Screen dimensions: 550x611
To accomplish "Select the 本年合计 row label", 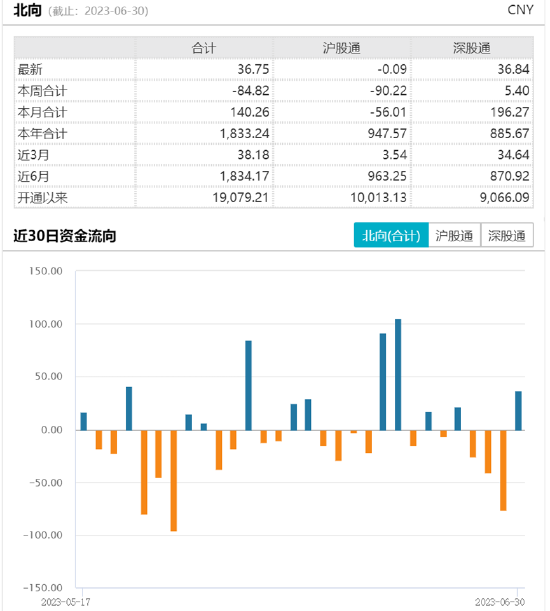I will pos(42,134).
